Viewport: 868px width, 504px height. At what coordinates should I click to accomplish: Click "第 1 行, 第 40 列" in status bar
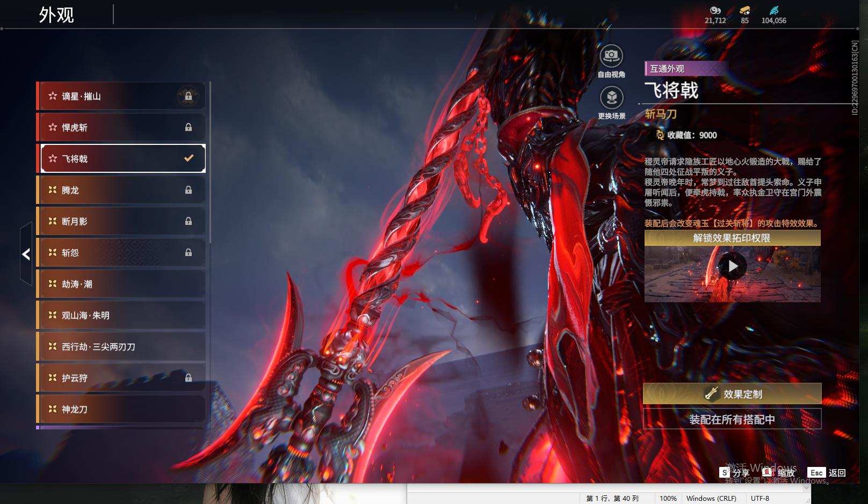pyautogui.click(x=612, y=498)
